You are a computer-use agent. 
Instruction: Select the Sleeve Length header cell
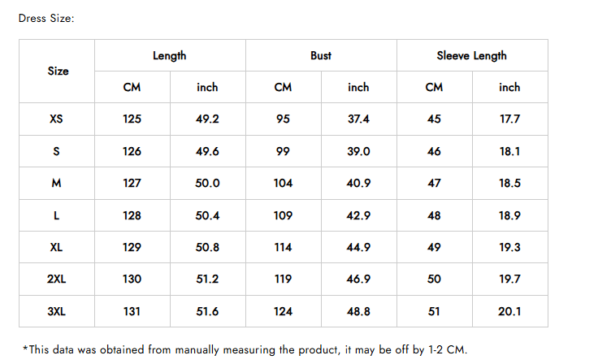(x=471, y=55)
